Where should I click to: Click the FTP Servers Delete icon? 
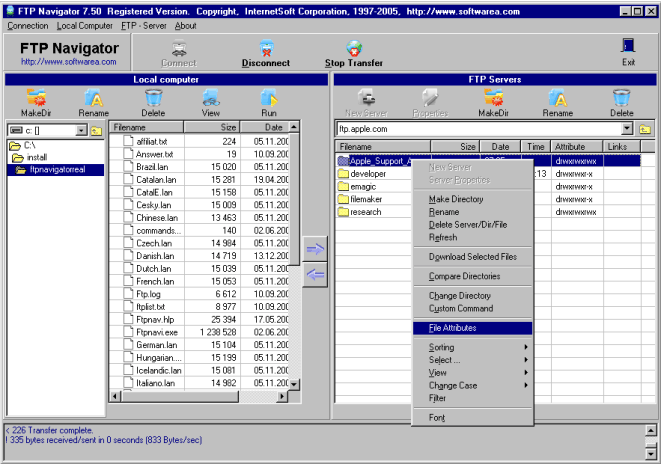tap(622, 98)
